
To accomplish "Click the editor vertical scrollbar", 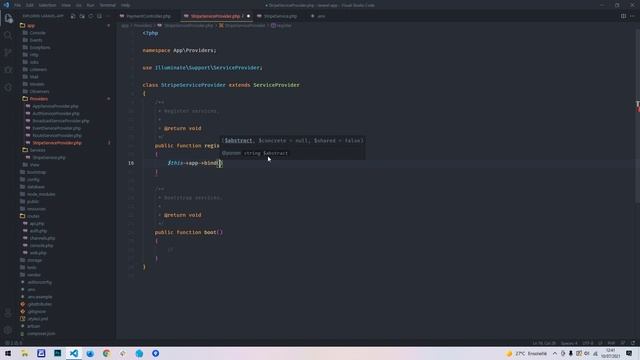I will click(637, 116).
